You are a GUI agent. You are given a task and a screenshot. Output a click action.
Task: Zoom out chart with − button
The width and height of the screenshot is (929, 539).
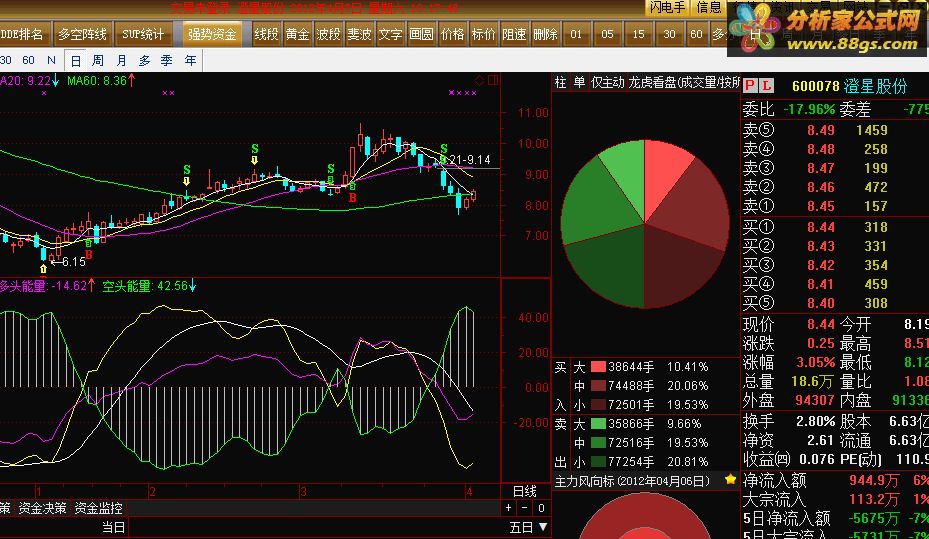point(524,508)
